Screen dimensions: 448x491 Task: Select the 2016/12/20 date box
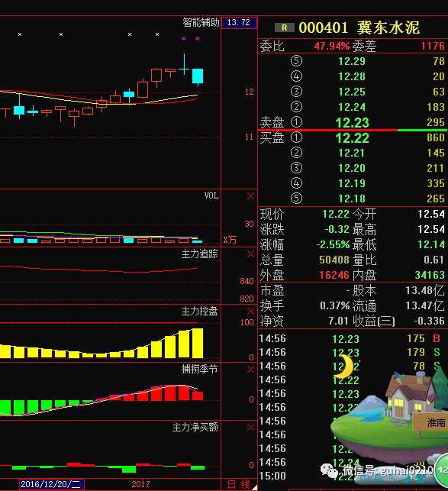coord(52,484)
